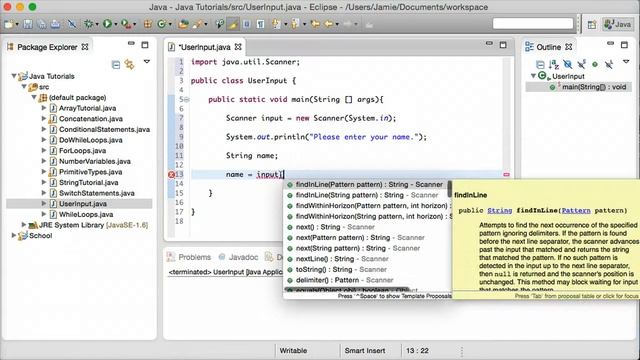Image resolution: width=640 pixels, height=360 pixels.
Task: Expand JRE System Library node
Action: 24,224
